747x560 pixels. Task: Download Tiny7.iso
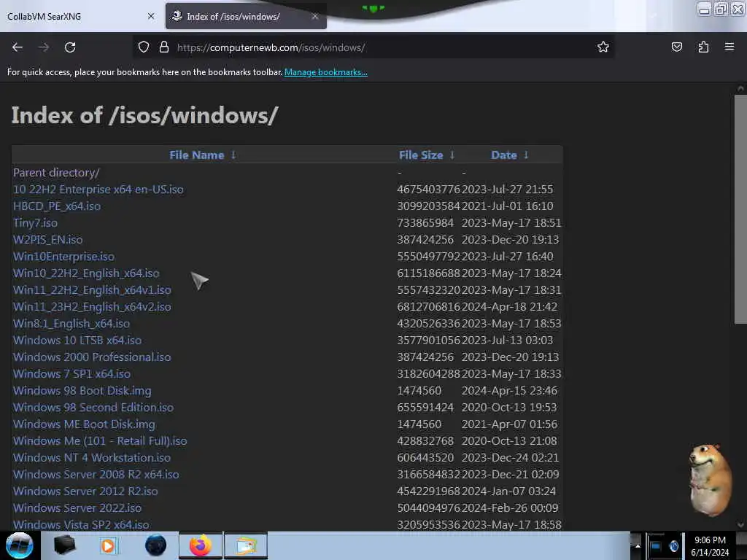(35, 223)
